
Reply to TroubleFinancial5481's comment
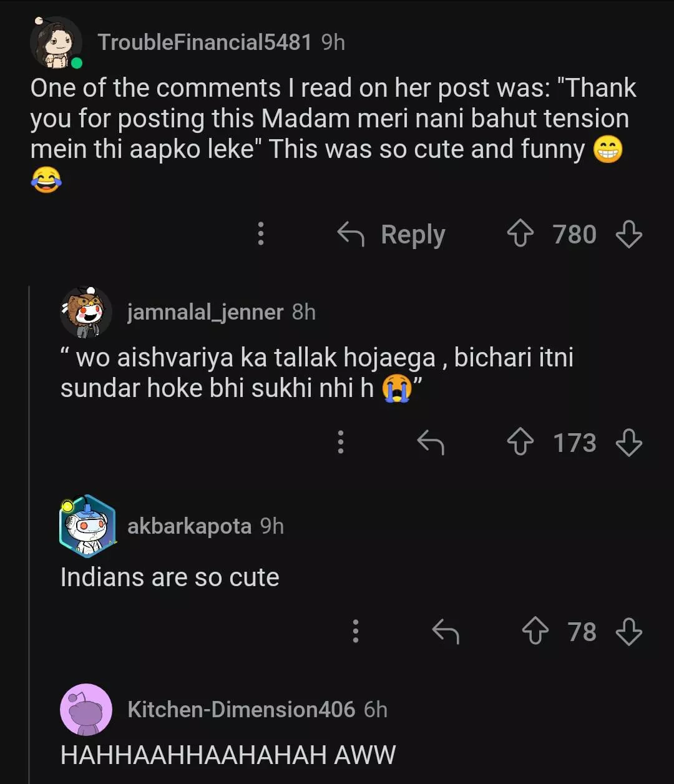click(391, 235)
